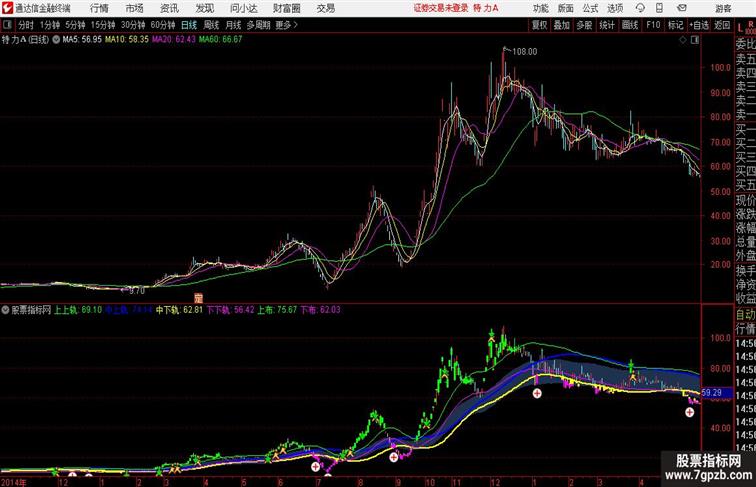Click the 游客 user account label

tap(723, 9)
